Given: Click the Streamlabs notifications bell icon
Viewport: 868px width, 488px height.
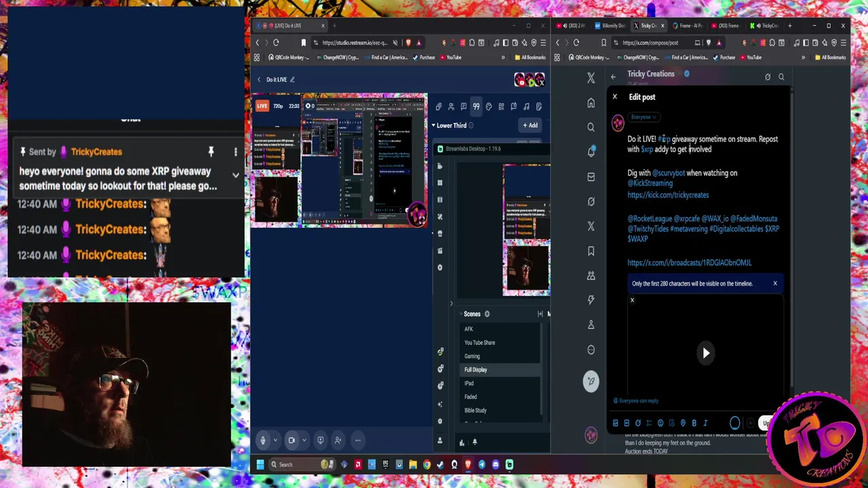Looking at the screenshot, I should coord(475,443).
